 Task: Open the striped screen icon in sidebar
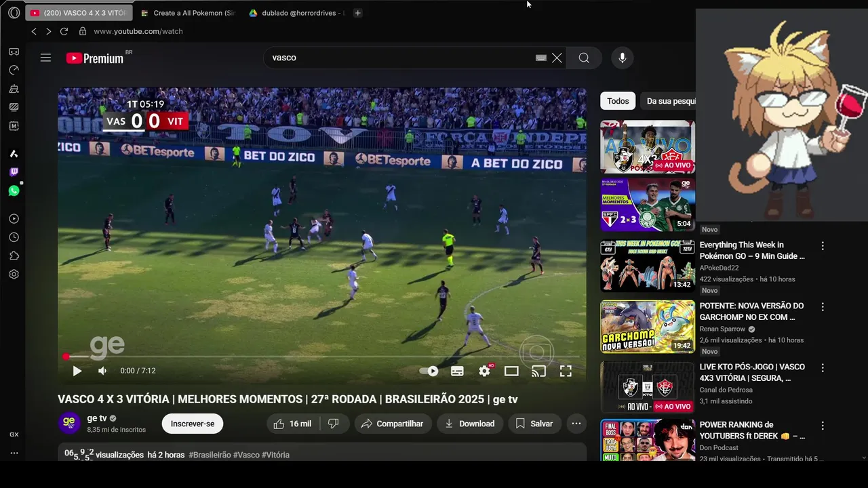point(14,107)
